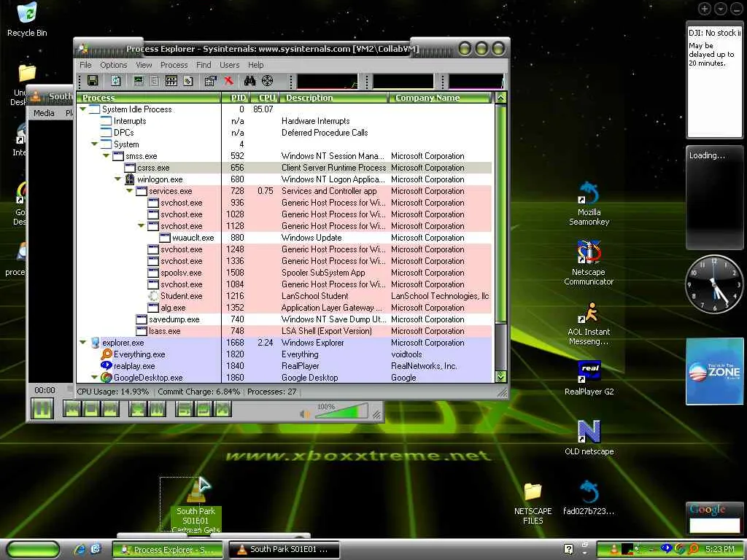Image resolution: width=747 pixels, height=560 pixels.
Task: Collapse the GoogleDesktop.exe tree node
Action: 94,377
